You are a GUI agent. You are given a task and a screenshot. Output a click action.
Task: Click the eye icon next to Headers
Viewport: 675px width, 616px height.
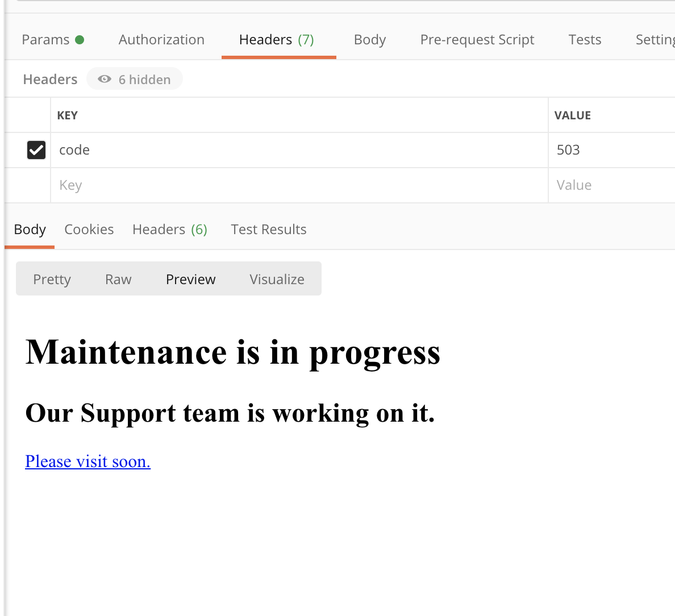(104, 79)
